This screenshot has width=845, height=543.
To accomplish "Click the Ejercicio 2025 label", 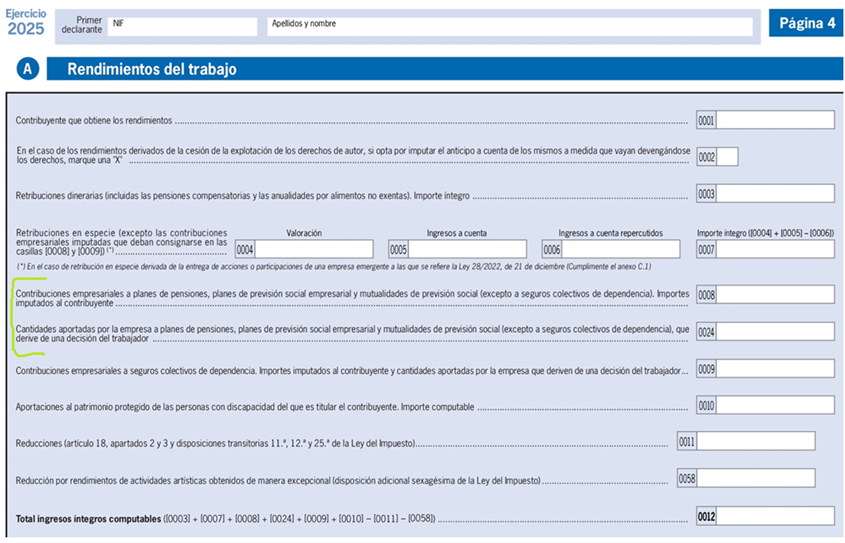I will tap(25, 22).
